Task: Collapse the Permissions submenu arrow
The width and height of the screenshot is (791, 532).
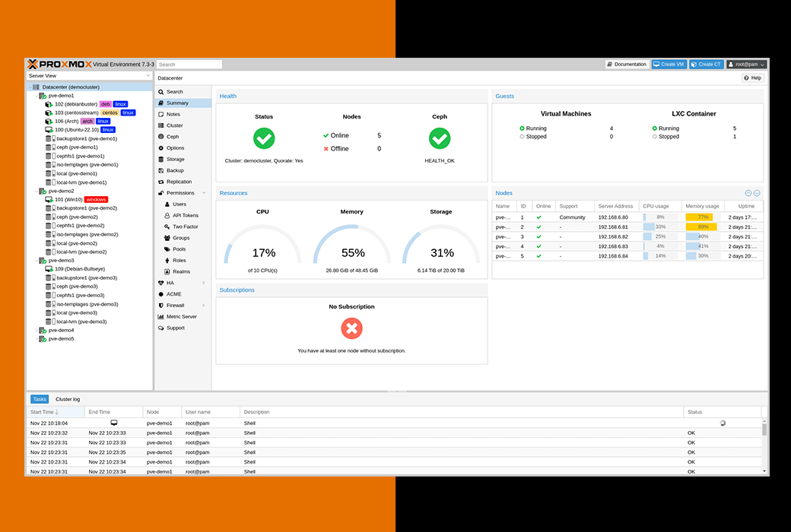Action: point(204,193)
